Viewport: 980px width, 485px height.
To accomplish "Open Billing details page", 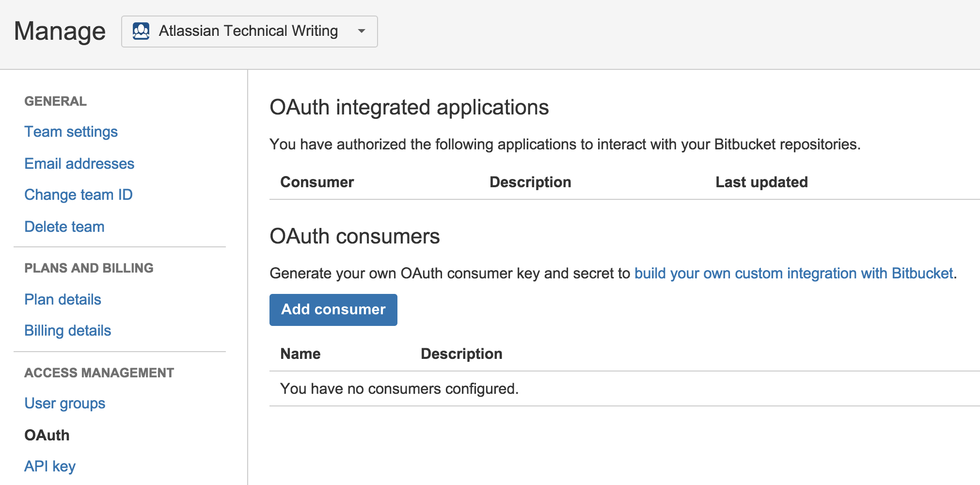I will click(x=68, y=330).
